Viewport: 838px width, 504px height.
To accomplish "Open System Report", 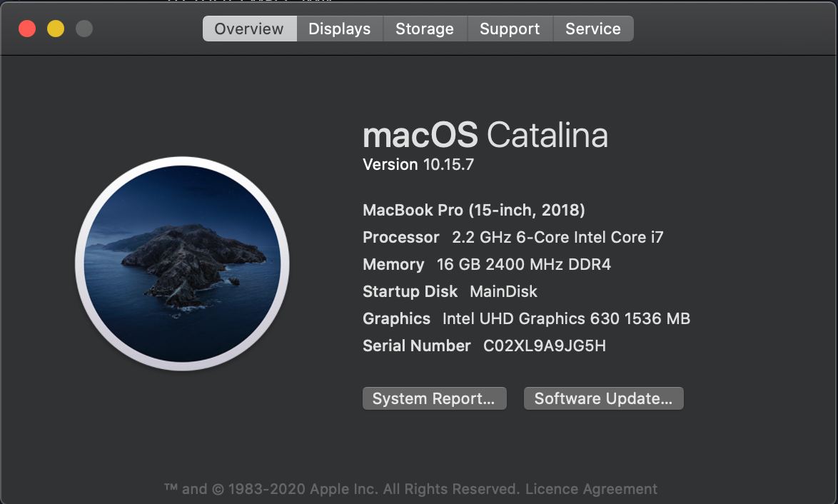I will 435,398.
